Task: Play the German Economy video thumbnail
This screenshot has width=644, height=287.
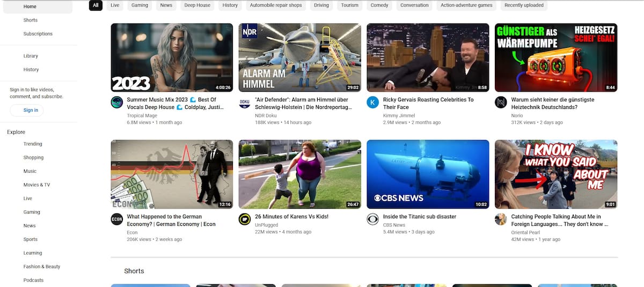Action: tap(172, 174)
